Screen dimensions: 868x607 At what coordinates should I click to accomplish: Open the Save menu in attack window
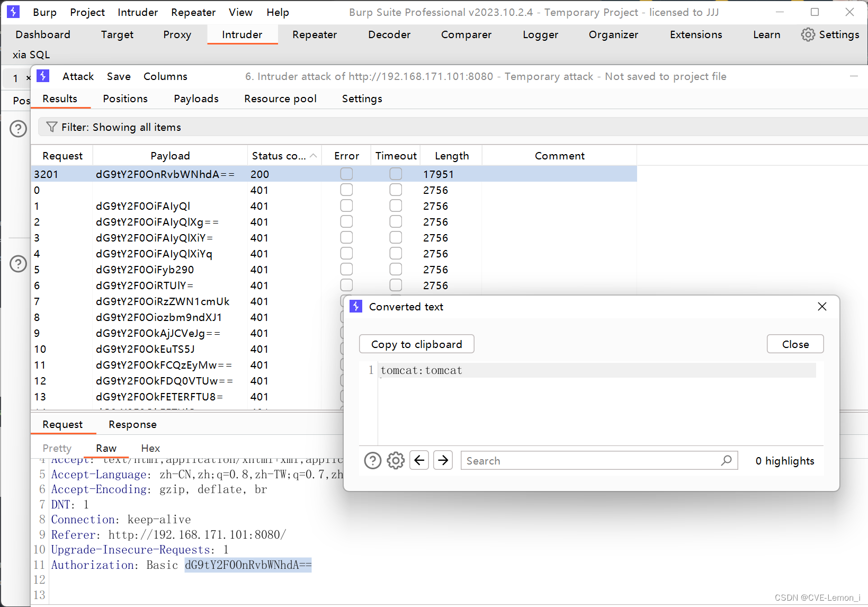point(119,76)
